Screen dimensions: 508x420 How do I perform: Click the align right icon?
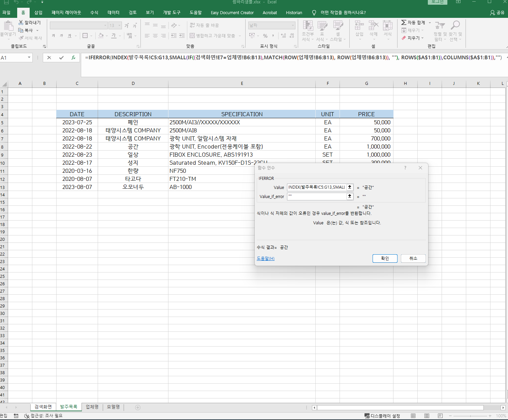pyautogui.click(x=163, y=36)
